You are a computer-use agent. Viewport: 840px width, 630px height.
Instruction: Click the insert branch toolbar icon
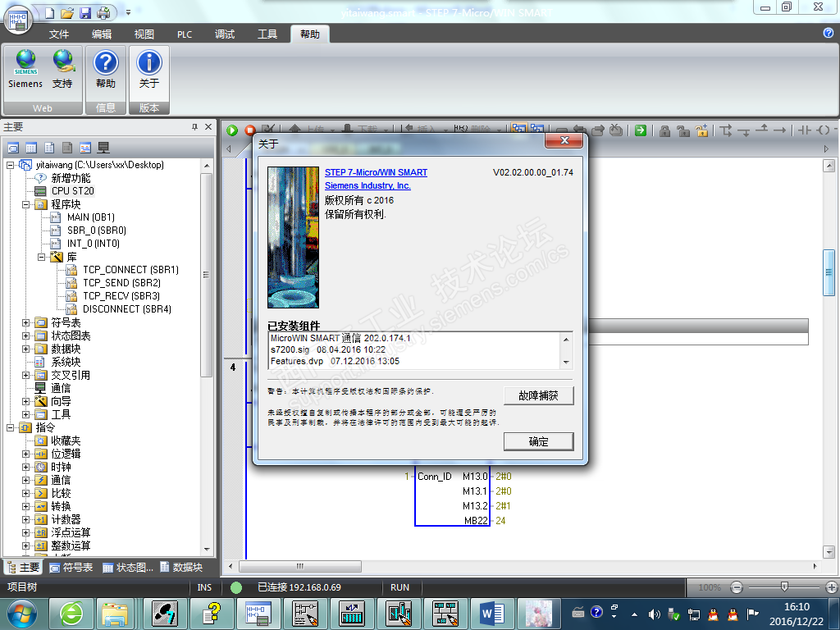tap(726, 130)
